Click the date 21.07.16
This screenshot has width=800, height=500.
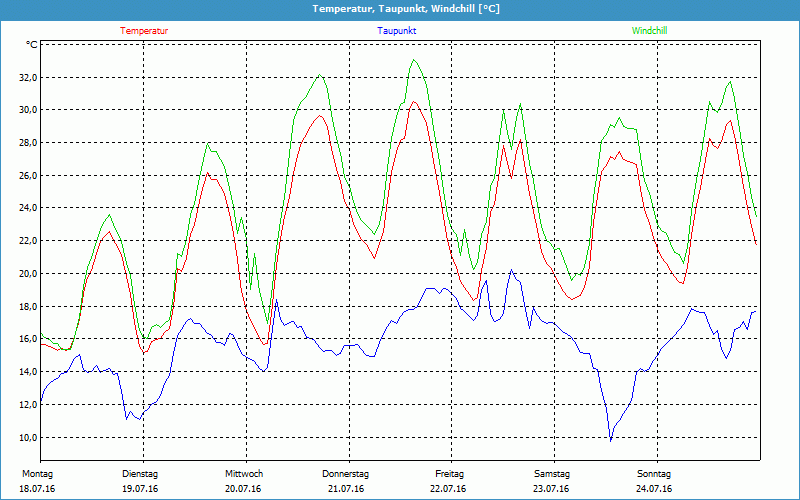tap(346, 489)
